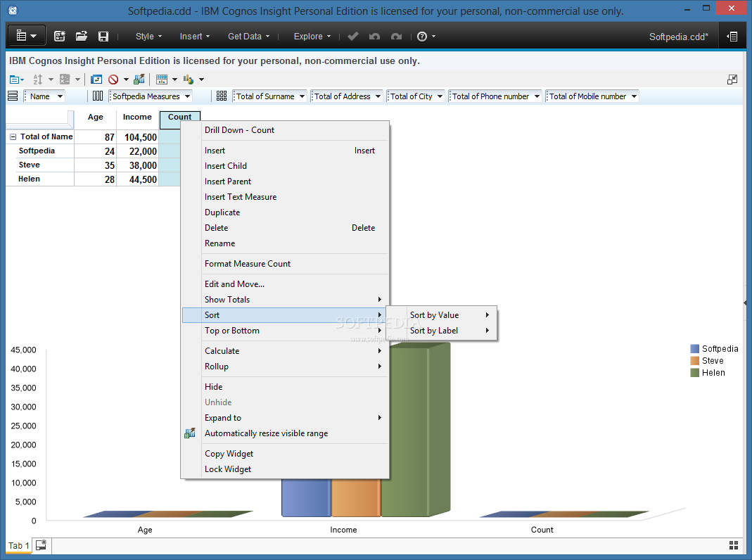Click the Help question mark icon

click(x=422, y=37)
